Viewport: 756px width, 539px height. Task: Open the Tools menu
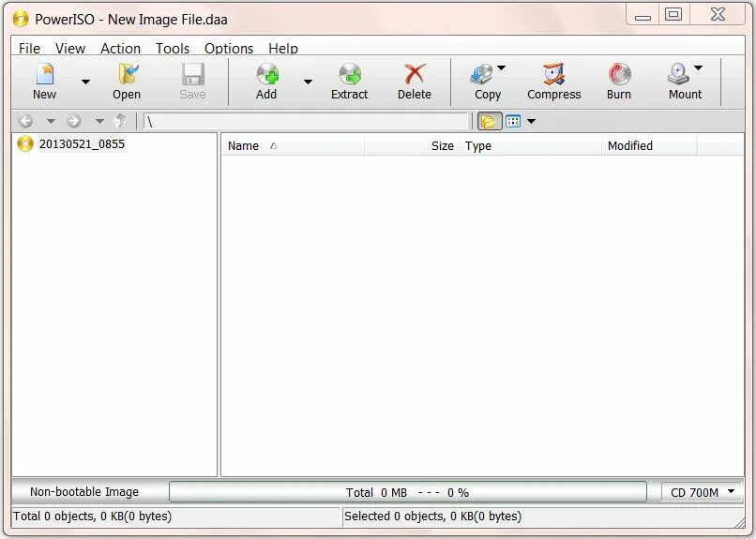pyautogui.click(x=173, y=48)
